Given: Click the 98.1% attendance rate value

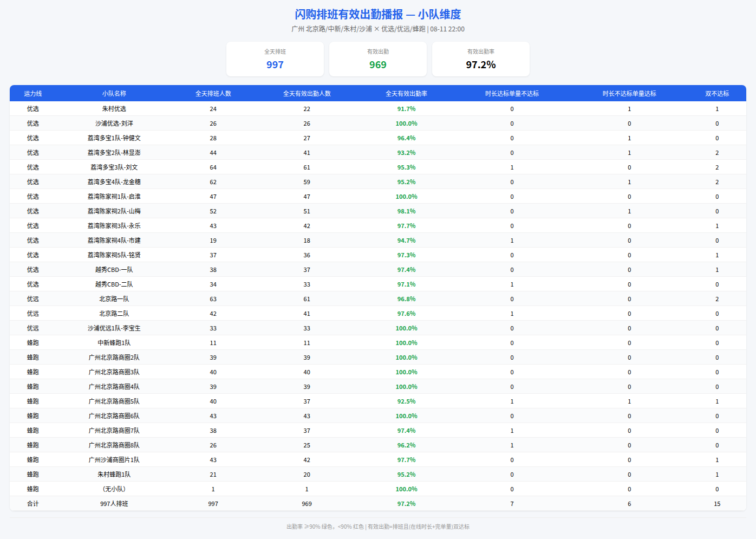Looking at the screenshot, I should point(407,211).
